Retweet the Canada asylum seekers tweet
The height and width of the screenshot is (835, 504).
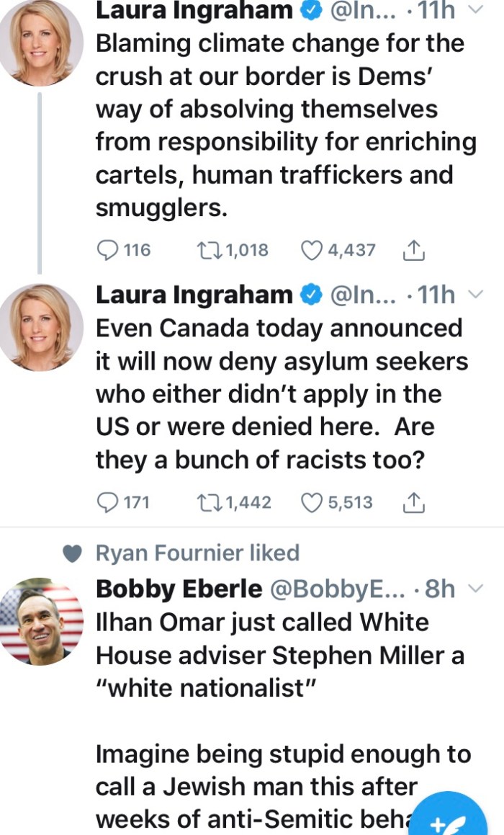(207, 502)
